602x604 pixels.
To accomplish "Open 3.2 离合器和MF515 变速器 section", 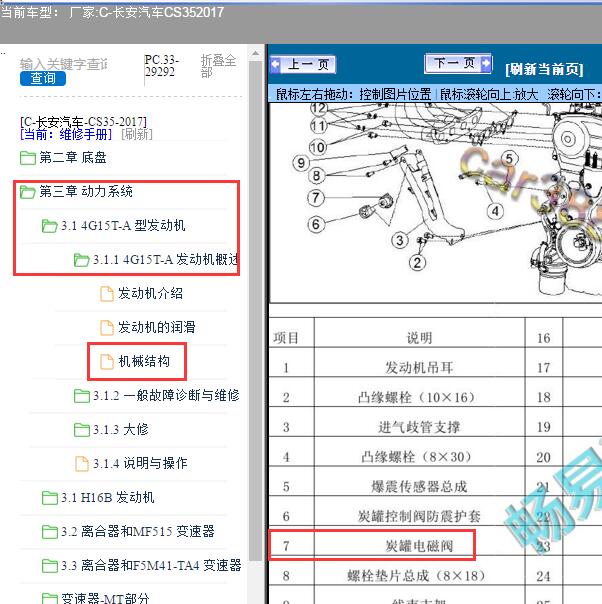I will 138,532.
